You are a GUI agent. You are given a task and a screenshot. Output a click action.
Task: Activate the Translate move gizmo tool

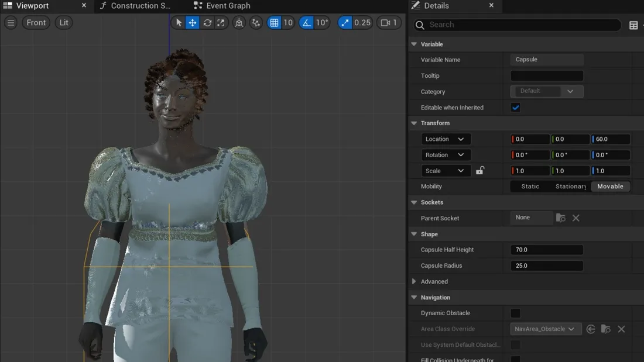(192, 23)
